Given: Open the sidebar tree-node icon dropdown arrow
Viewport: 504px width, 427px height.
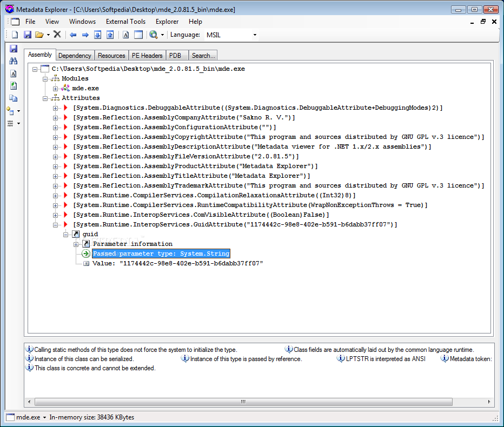Looking at the screenshot, I should click(x=18, y=111).
